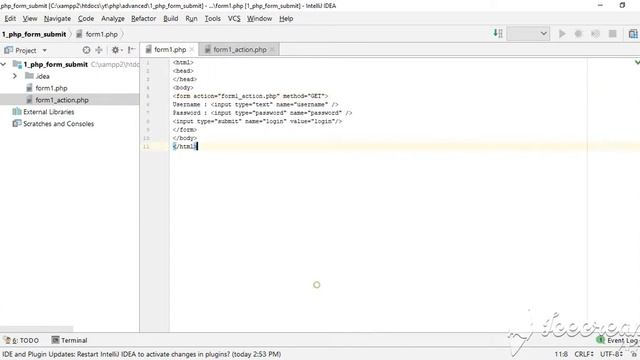
Task: Click the Collapse All icon in Project panel
Action: click(x=99, y=50)
